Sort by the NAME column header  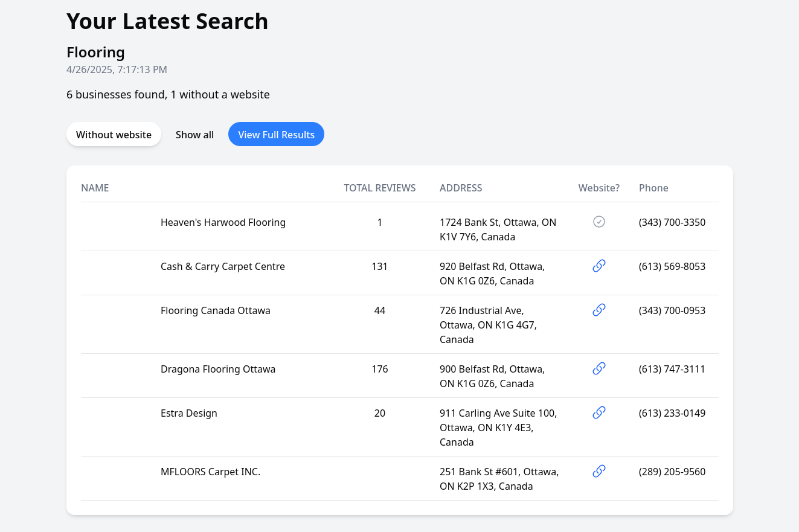click(95, 188)
